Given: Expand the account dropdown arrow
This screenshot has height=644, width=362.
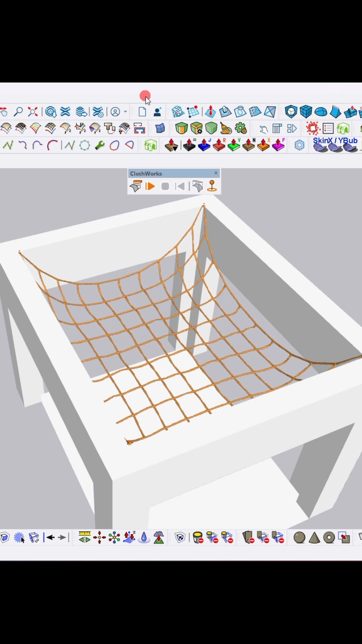Looking at the screenshot, I should 125,112.
